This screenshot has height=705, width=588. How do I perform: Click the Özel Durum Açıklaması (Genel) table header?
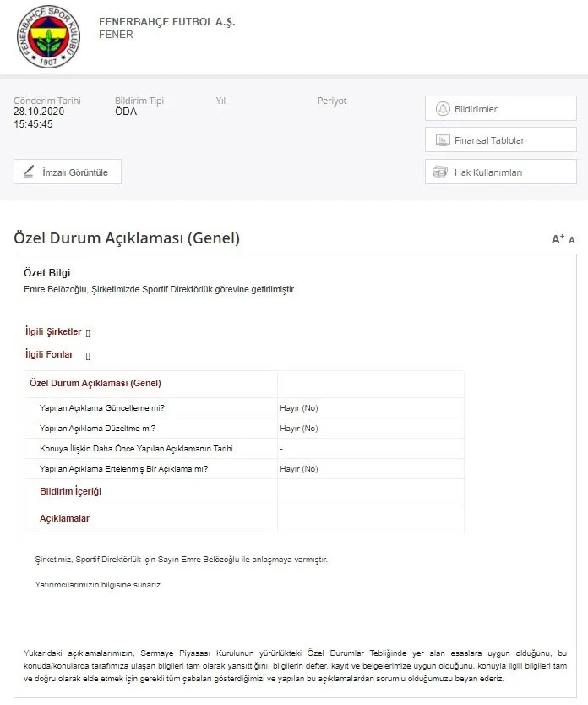pyautogui.click(x=95, y=383)
